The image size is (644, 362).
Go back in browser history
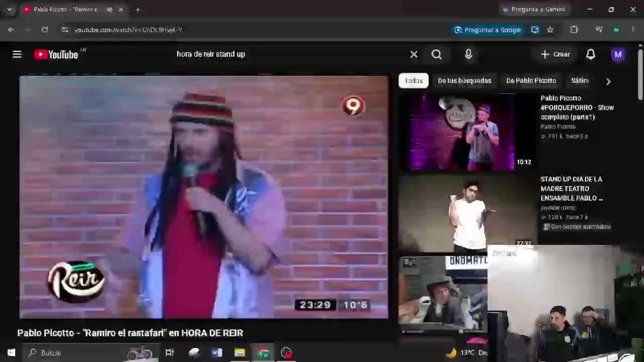[11, 30]
